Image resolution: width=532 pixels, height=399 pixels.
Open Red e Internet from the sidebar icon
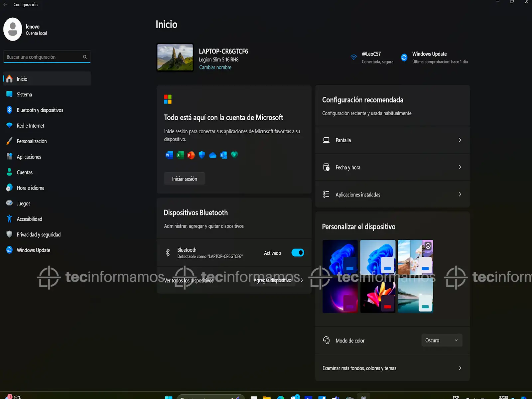9,126
